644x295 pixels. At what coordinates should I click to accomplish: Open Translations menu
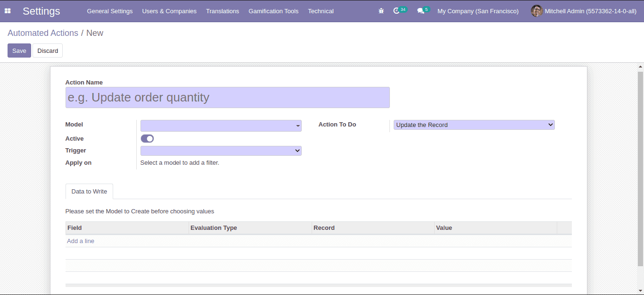pyautogui.click(x=223, y=11)
